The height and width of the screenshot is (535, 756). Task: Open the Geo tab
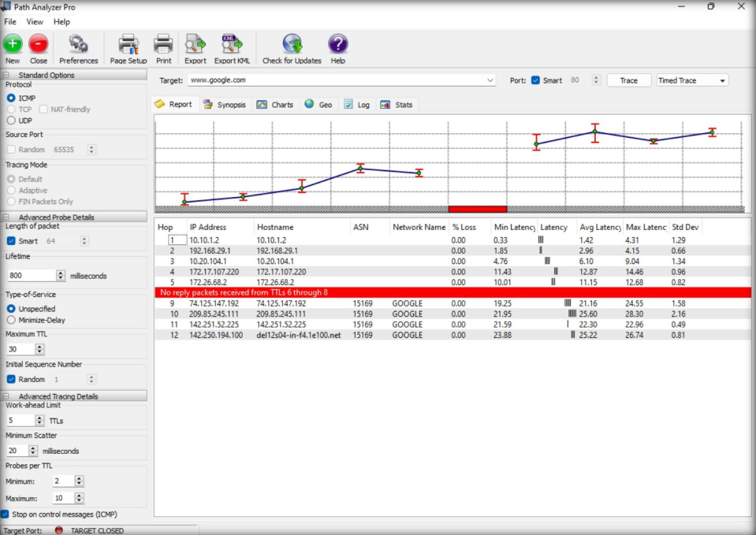tap(318, 105)
